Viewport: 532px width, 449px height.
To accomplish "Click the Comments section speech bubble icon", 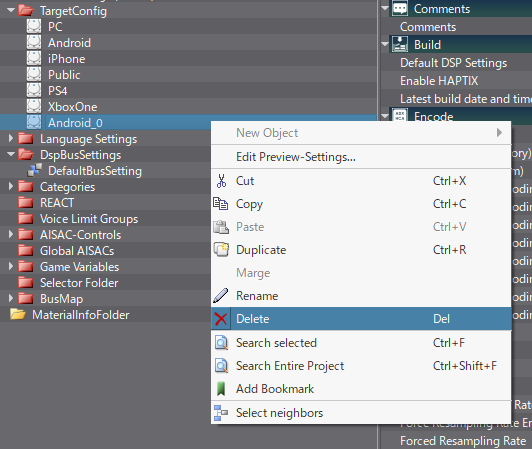I will (x=400, y=8).
